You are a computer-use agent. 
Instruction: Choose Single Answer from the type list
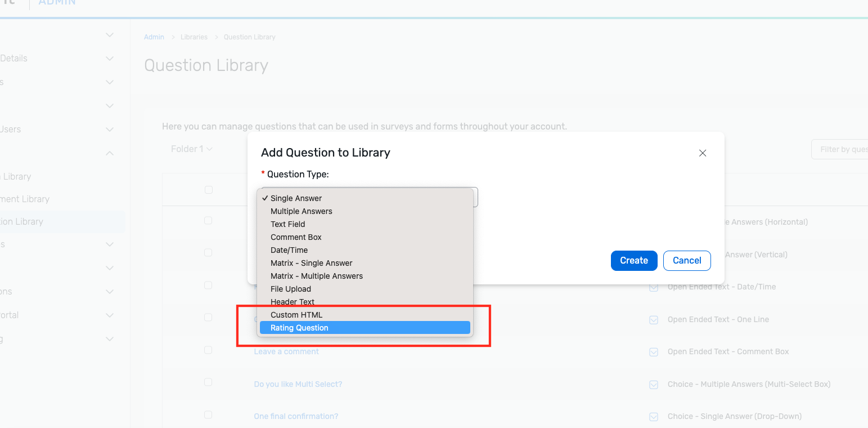point(365,198)
